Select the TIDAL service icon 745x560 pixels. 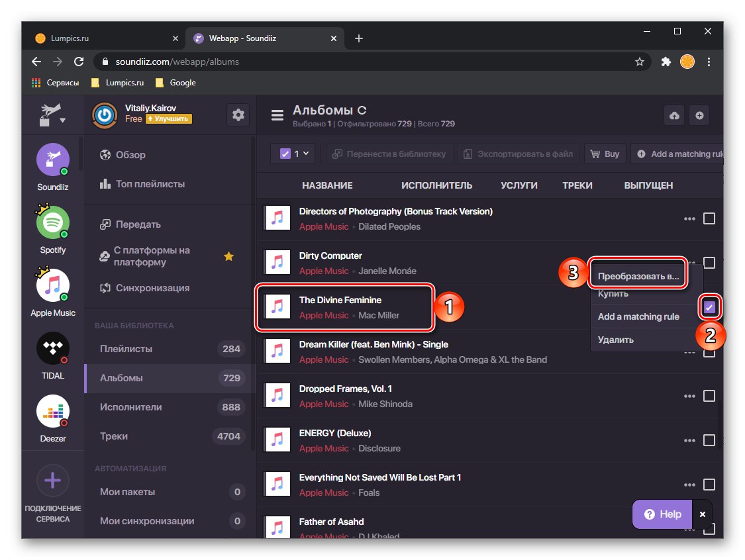tap(53, 348)
